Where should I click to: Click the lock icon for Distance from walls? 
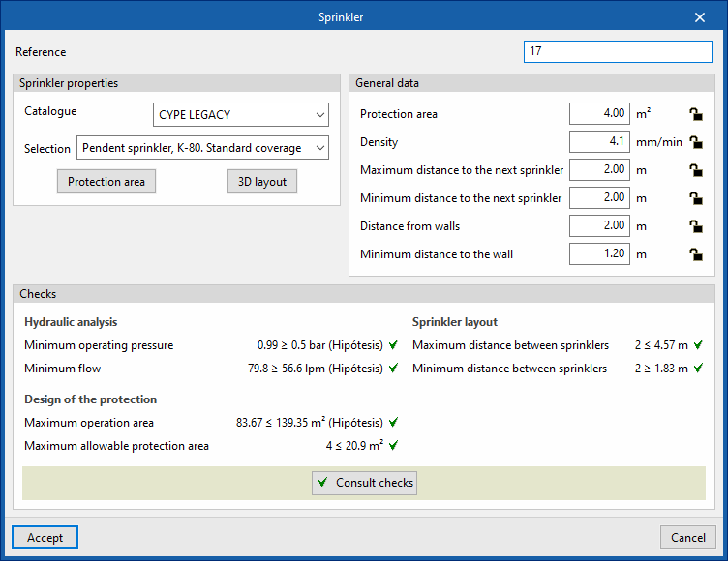(x=695, y=226)
